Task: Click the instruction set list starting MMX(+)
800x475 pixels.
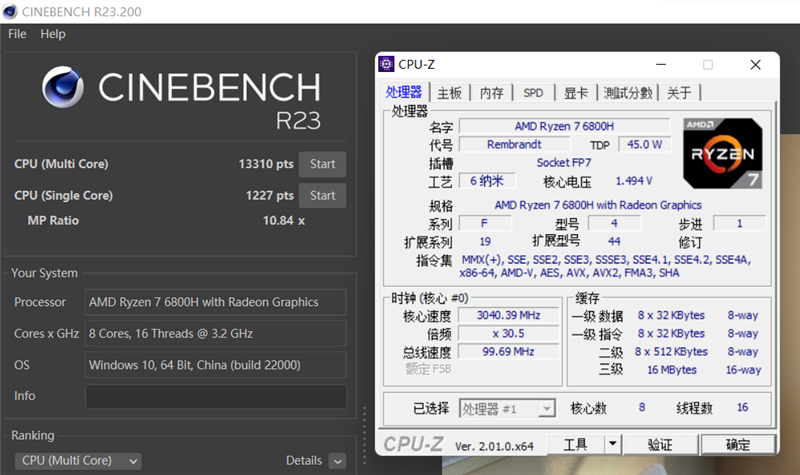Action: [x=606, y=266]
